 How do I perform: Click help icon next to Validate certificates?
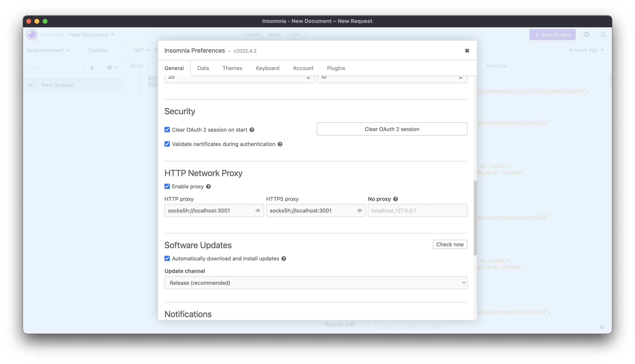click(280, 144)
